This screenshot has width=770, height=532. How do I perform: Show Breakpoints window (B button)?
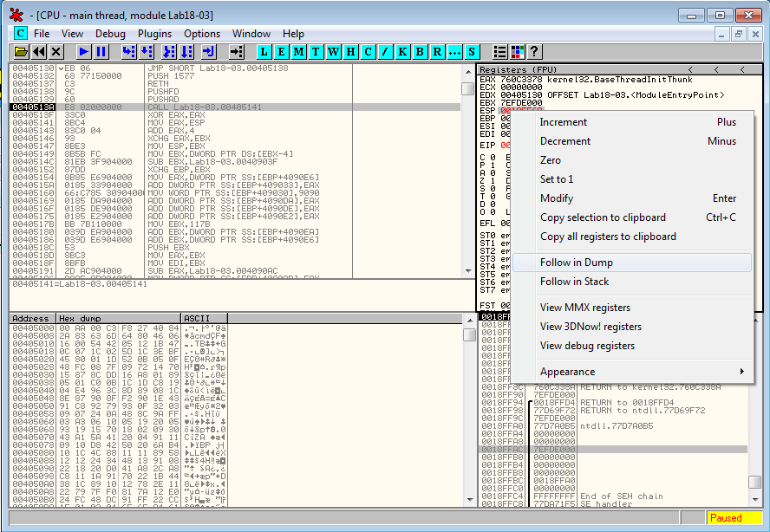pyautogui.click(x=421, y=52)
